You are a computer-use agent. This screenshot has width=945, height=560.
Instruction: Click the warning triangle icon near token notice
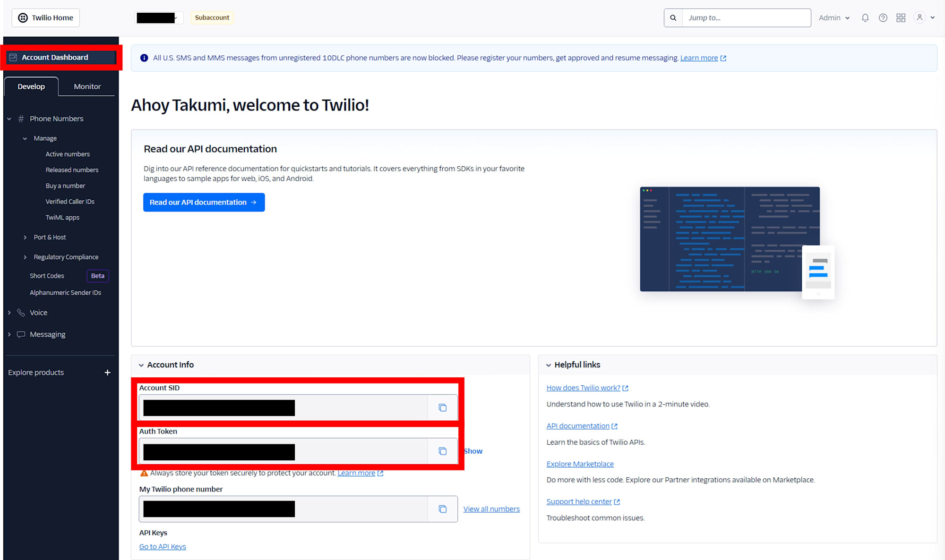pos(144,473)
